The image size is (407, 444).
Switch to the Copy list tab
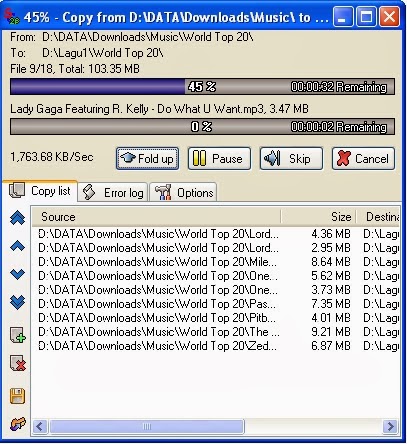[x=40, y=191]
